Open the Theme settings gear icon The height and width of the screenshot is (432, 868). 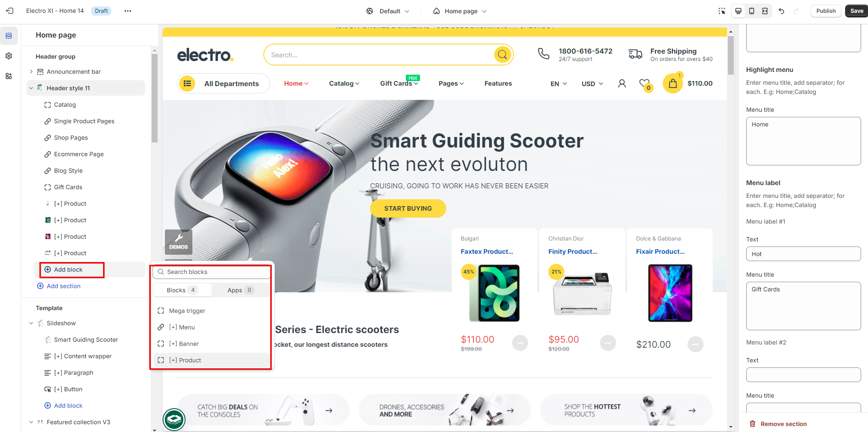click(9, 56)
